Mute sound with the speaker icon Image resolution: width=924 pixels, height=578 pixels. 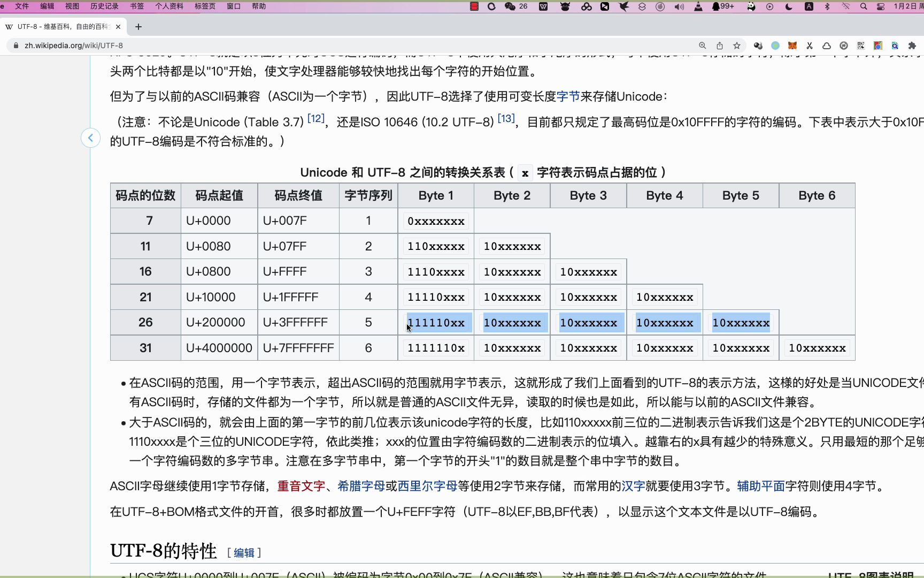(679, 6)
